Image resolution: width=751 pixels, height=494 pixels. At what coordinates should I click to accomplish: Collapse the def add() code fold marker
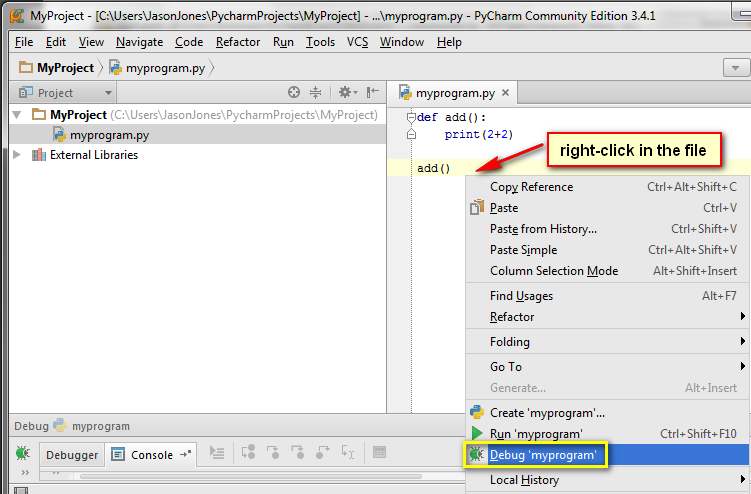point(411,117)
